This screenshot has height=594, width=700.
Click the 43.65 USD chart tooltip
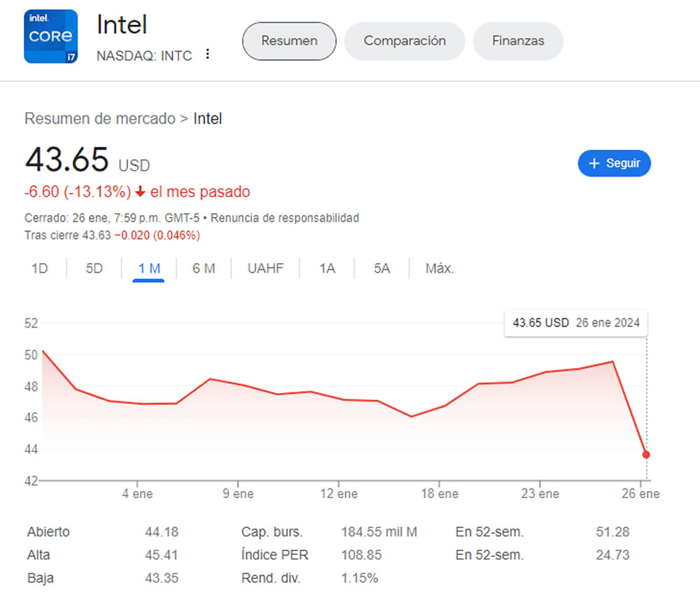coord(576,323)
